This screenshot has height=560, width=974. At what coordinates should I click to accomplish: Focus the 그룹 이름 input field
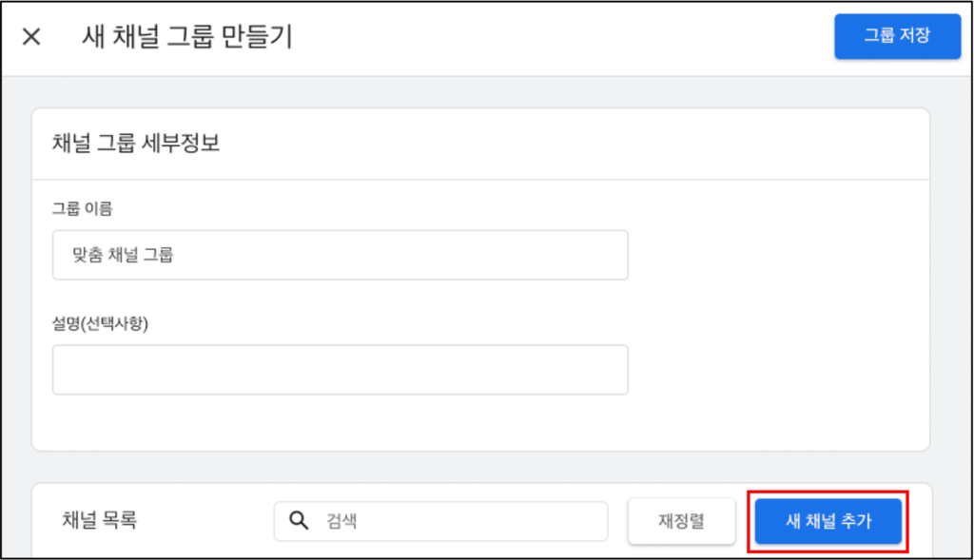click(x=340, y=255)
